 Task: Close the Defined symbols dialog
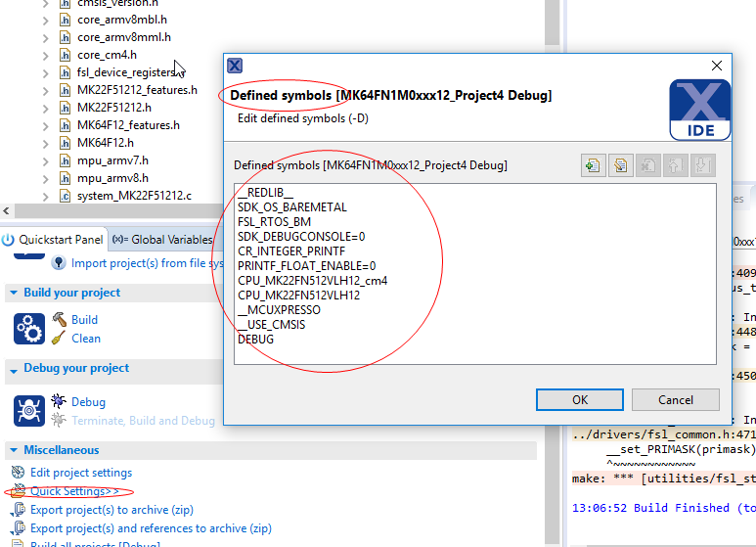tap(717, 66)
